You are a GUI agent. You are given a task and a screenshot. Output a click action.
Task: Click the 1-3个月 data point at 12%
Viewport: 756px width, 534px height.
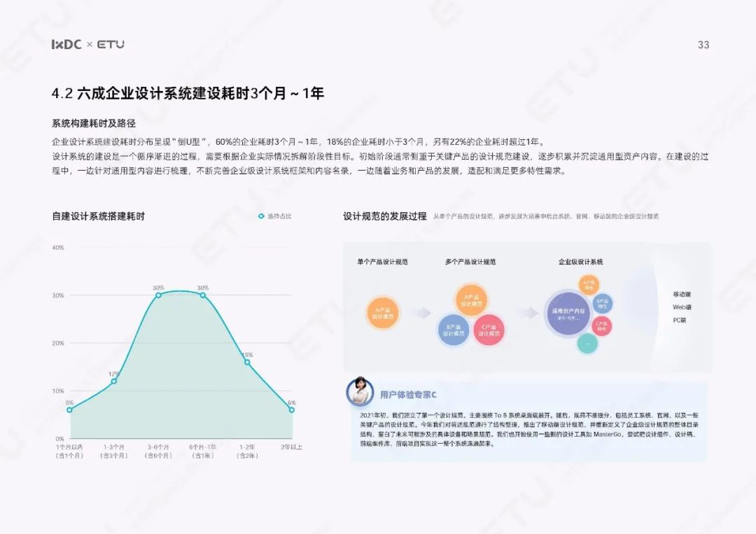[113, 381]
